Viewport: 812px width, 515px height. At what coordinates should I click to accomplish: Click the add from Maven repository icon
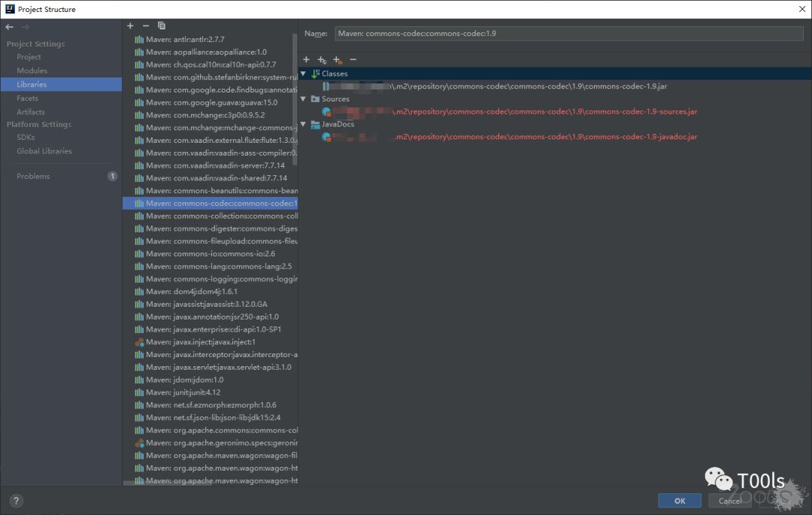(338, 59)
